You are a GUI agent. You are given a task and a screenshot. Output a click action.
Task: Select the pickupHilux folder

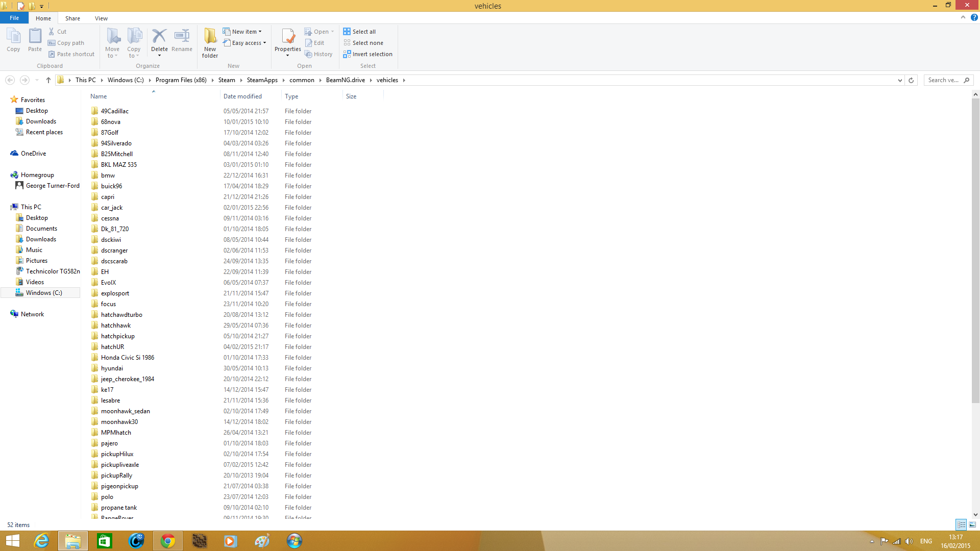point(117,454)
